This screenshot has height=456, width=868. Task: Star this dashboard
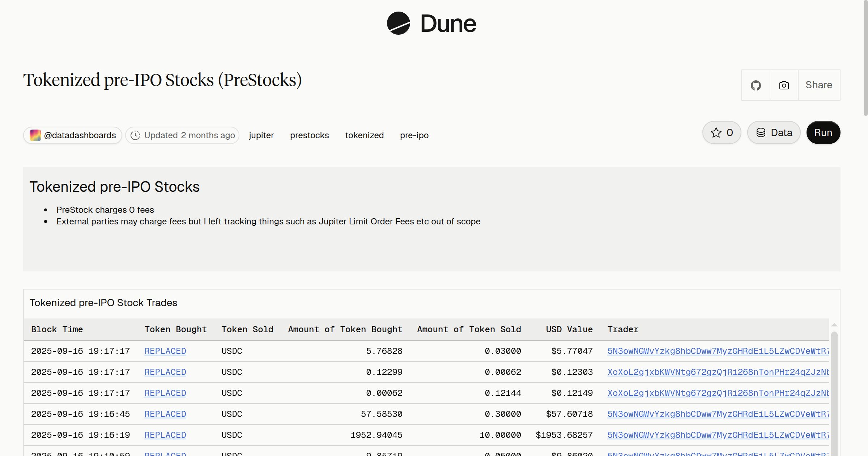[722, 132]
